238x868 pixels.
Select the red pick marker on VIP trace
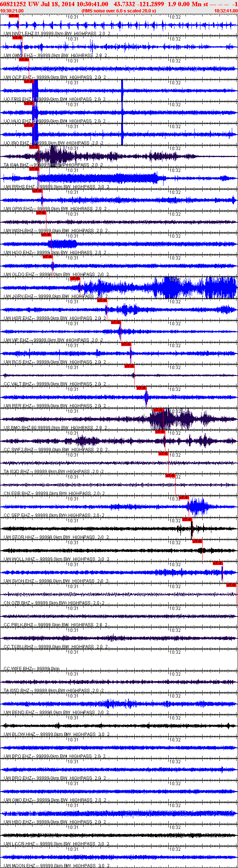[116, 322]
